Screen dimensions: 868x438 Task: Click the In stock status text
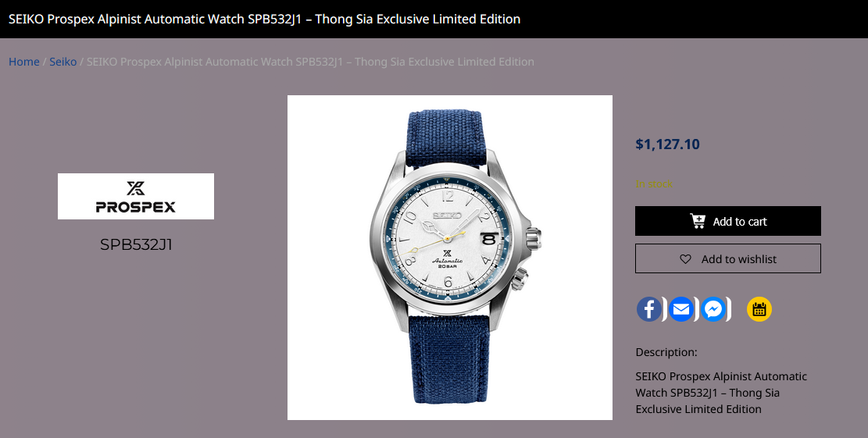[654, 183]
